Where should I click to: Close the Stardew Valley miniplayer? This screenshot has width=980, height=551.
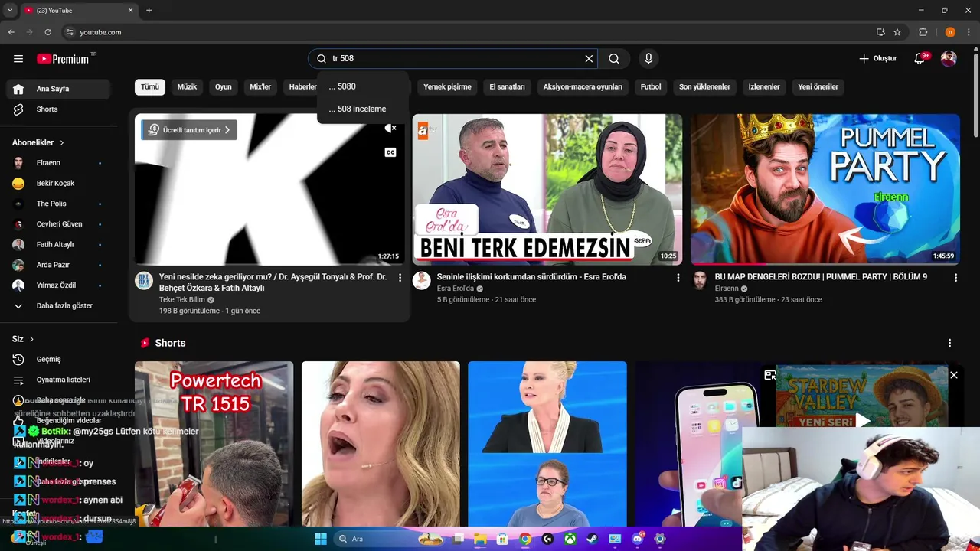pos(954,375)
